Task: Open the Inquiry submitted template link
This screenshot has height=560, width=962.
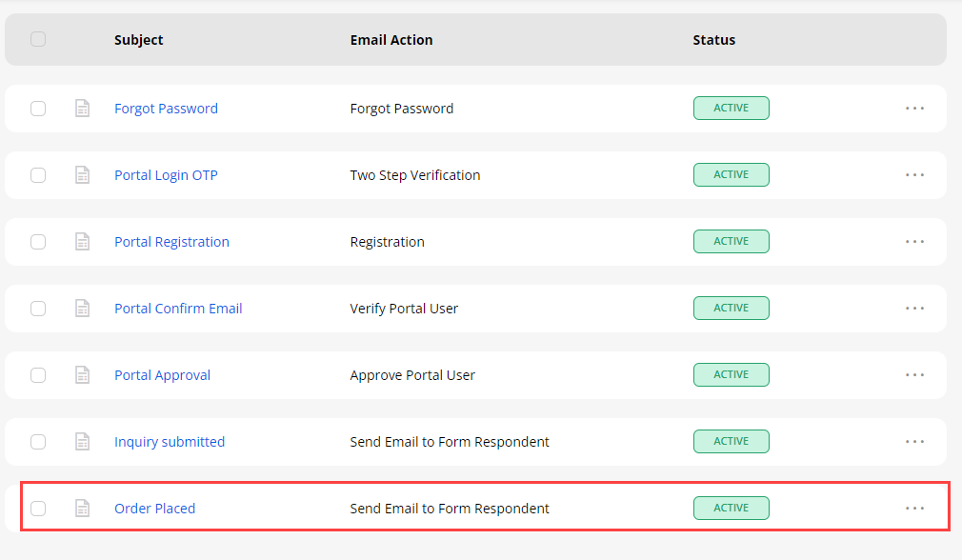Action: pos(170,442)
